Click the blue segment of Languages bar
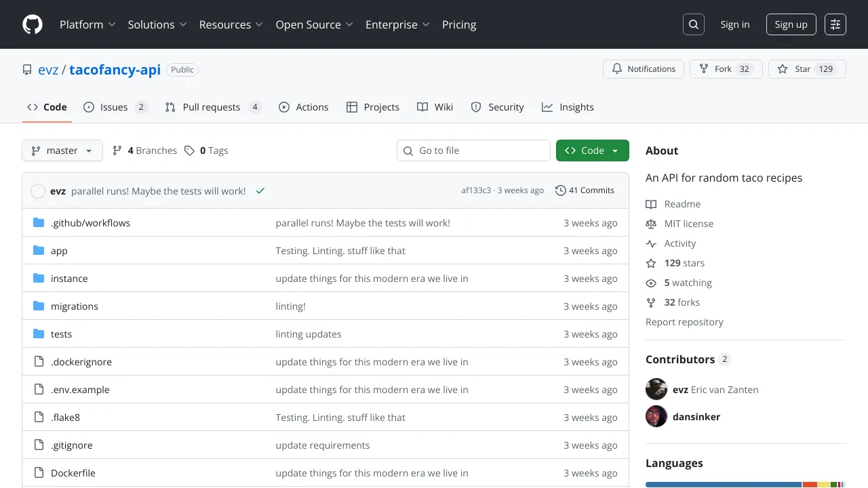Image resolution: width=868 pixels, height=488 pixels. (724, 485)
